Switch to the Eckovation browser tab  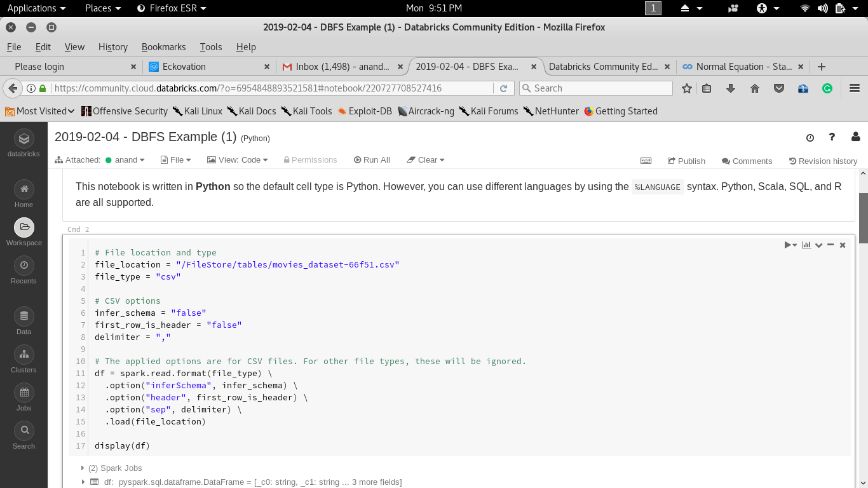coord(184,67)
